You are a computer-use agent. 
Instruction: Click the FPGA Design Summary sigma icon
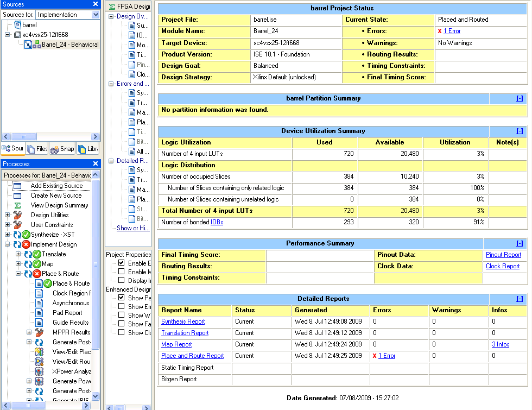112,7
